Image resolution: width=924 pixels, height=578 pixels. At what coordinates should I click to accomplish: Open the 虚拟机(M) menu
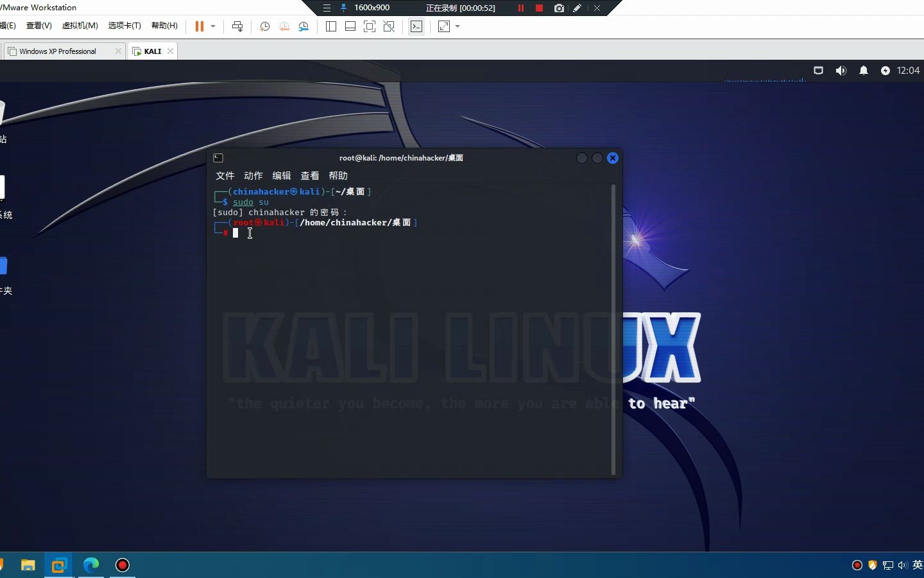click(x=80, y=26)
